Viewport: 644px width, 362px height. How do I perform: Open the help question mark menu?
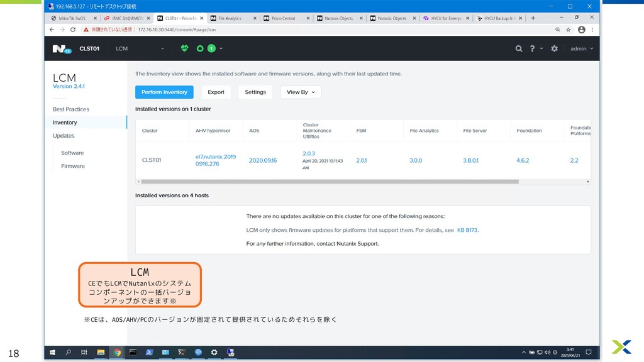(532, 48)
